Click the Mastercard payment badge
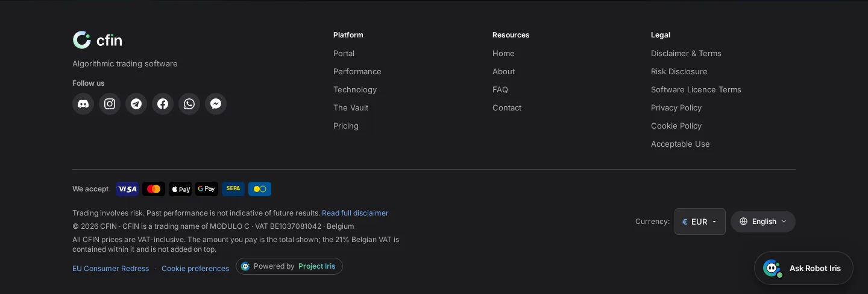 click(x=154, y=189)
